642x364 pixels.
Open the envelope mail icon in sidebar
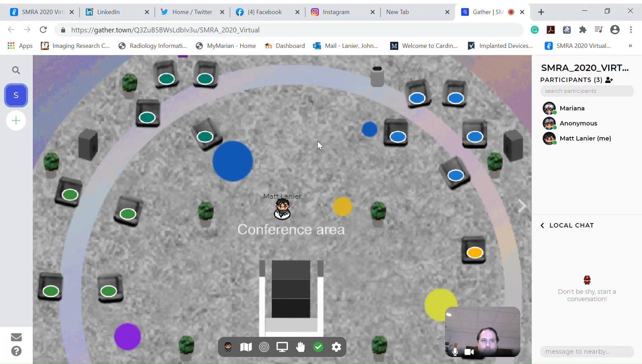[16, 337]
